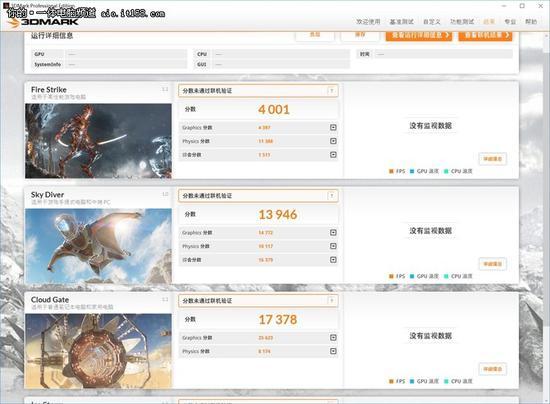550x404 pixels.
Task: Open details button in Cloud Gate monitoring panel
Action: 492,369
